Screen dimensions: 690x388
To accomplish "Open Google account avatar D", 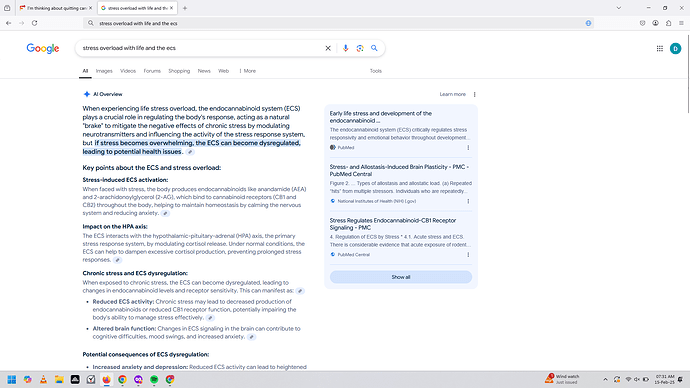I will point(675,48).
